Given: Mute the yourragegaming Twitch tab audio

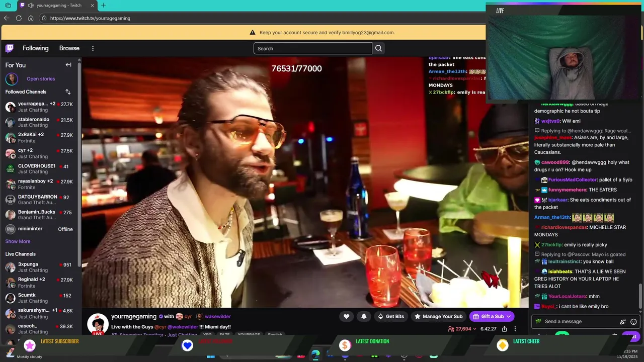Looking at the screenshot, I should click(x=31, y=6).
